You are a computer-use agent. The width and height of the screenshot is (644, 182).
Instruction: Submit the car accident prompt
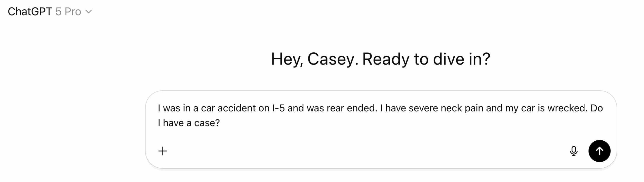[599, 151]
